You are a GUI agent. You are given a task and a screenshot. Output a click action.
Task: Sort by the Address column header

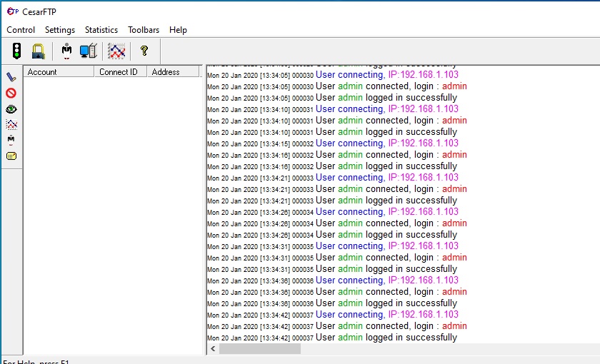pos(173,72)
